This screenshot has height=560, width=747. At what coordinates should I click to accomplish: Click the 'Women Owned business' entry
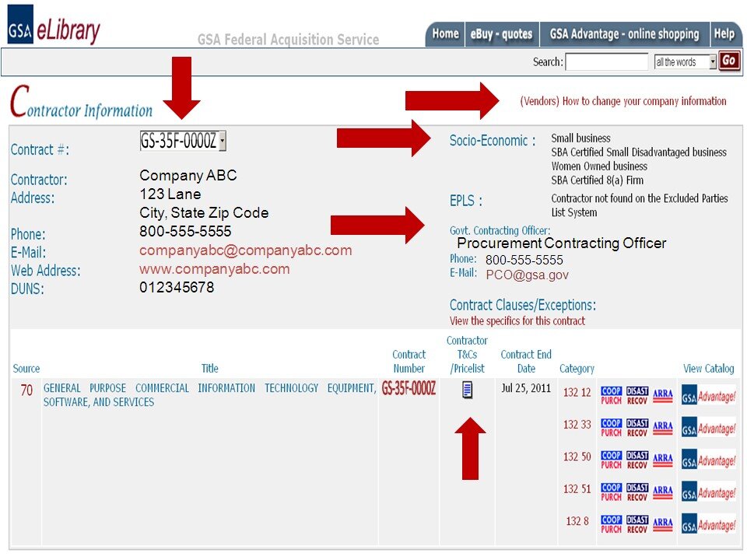[599, 166]
